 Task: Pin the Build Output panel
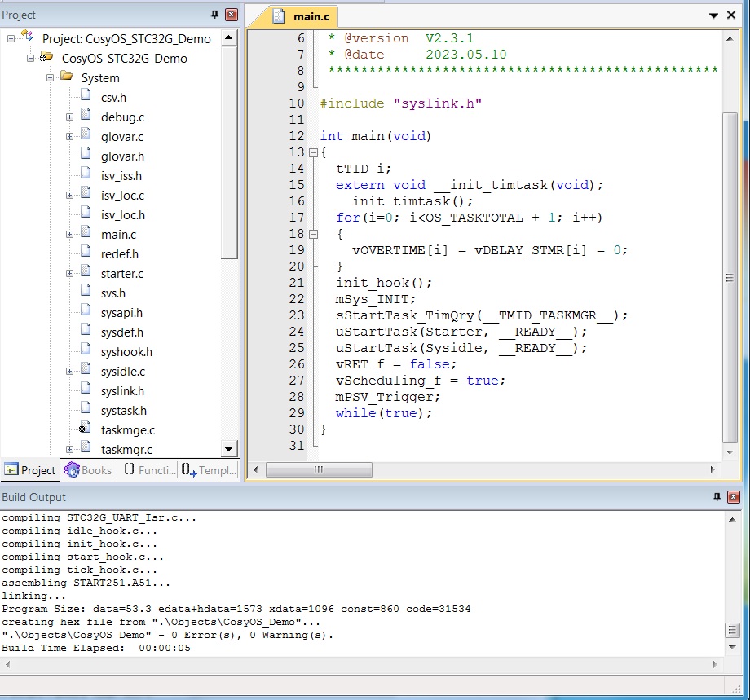click(x=717, y=497)
